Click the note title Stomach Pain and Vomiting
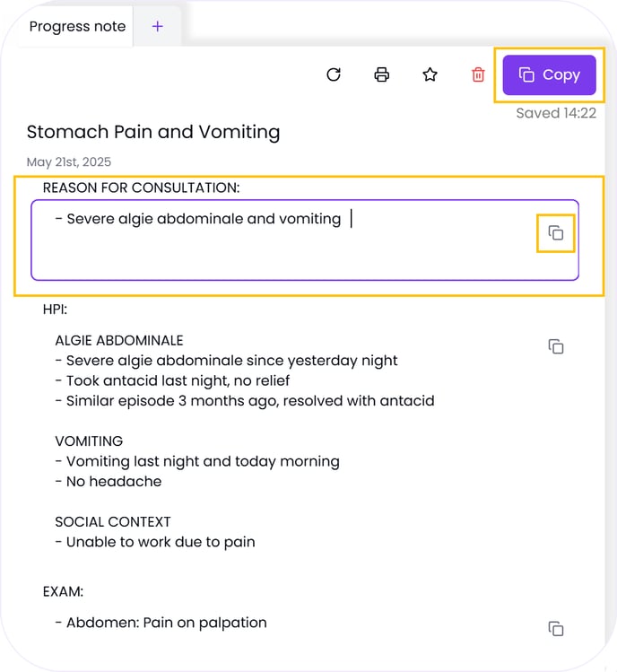Screen dimensions: 617x672 (153, 132)
